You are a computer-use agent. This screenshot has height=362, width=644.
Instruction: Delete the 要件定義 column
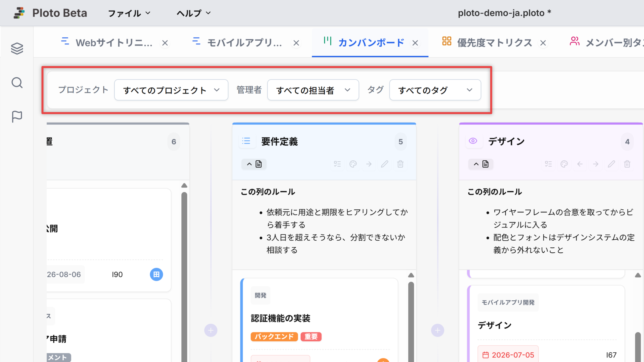point(400,164)
